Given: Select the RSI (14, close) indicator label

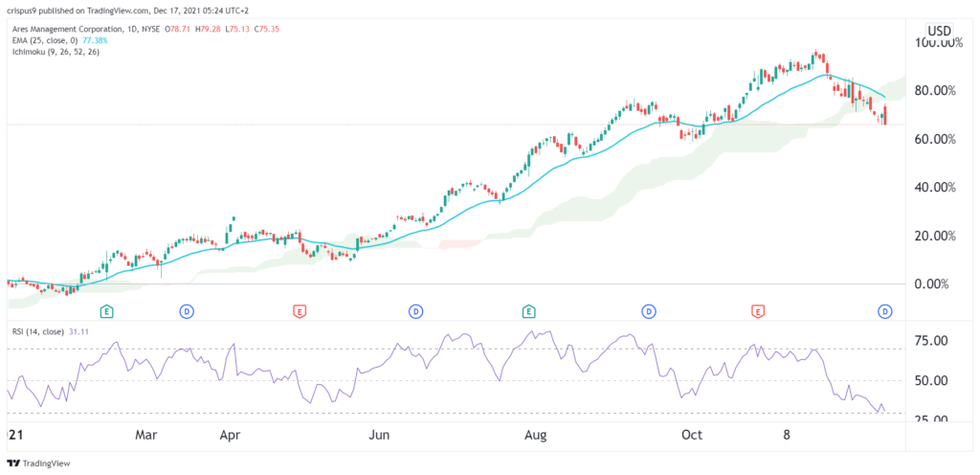Looking at the screenshot, I should click(37, 332).
